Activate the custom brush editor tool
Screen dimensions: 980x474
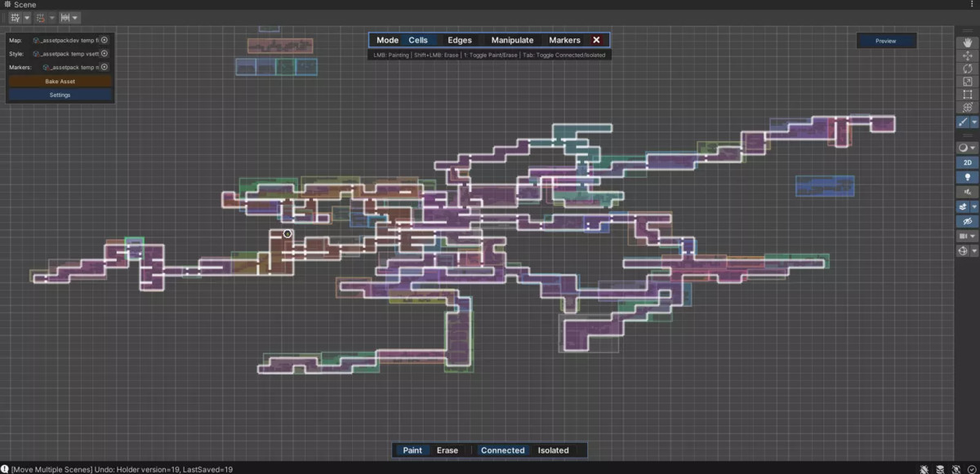(964, 122)
